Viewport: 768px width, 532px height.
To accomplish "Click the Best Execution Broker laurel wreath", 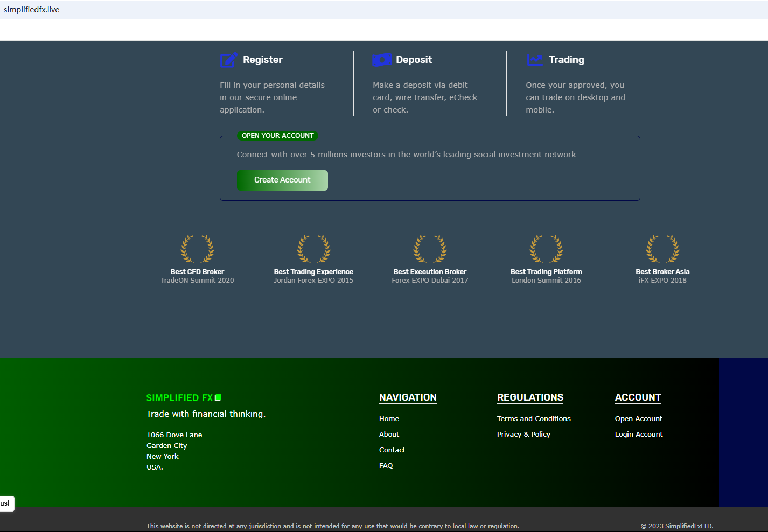I will pos(430,249).
